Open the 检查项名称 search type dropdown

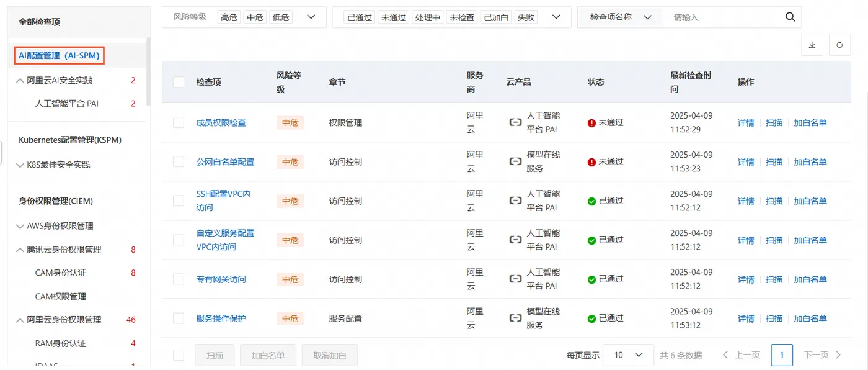[648, 17]
